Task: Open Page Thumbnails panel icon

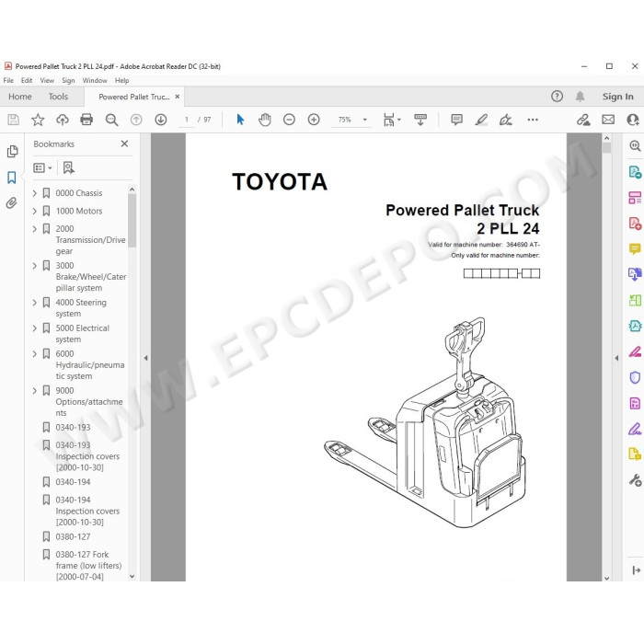Action: (x=12, y=152)
